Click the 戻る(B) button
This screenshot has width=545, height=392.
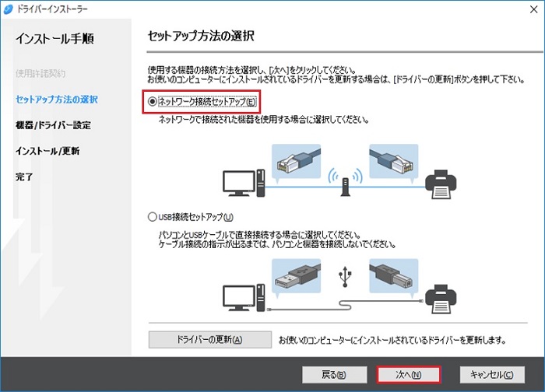pyautogui.click(x=334, y=375)
